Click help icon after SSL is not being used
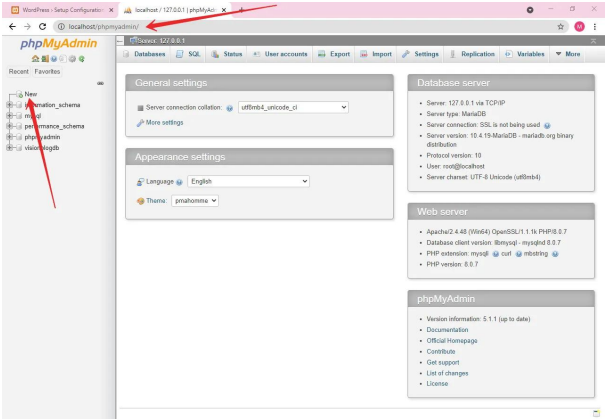The height and width of the screenshot is (419, 607). tap(547, 125)
